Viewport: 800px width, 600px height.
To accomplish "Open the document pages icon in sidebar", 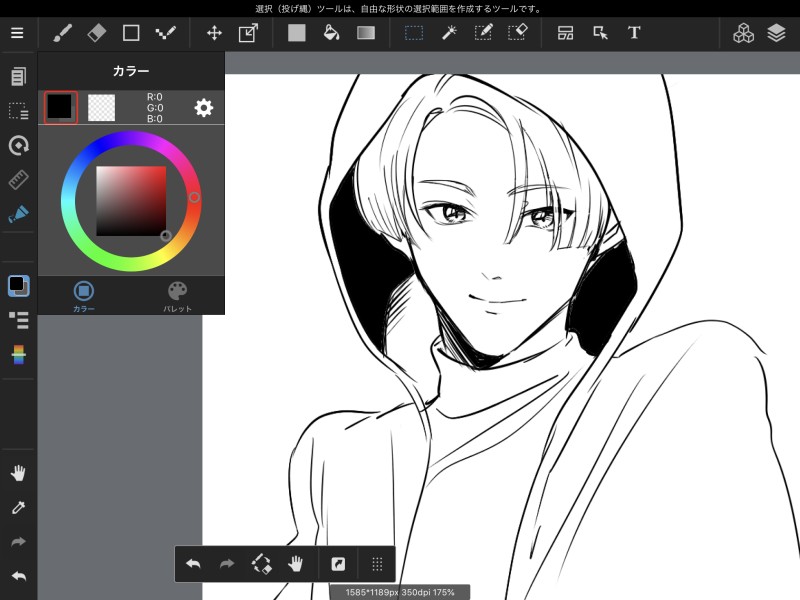I will [18, 77].
